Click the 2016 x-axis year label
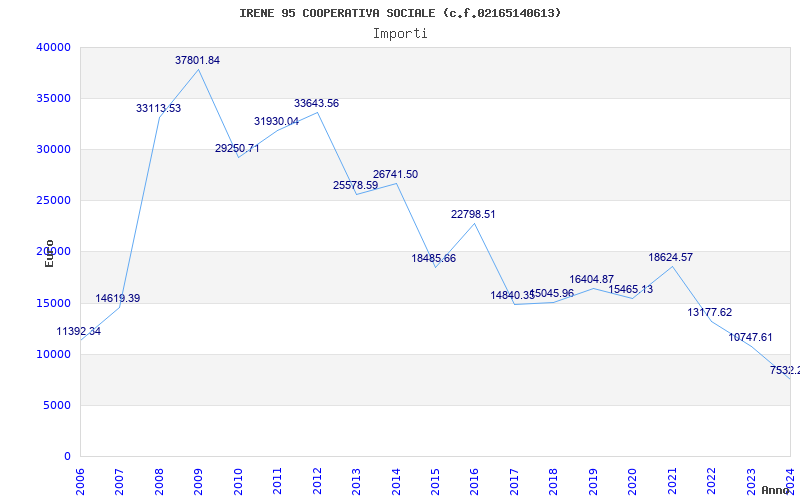 click(474, 481)
